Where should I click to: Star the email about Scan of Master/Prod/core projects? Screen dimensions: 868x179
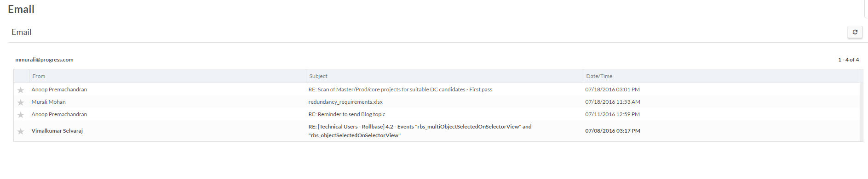pyautogui.click(x=21, y=90)
